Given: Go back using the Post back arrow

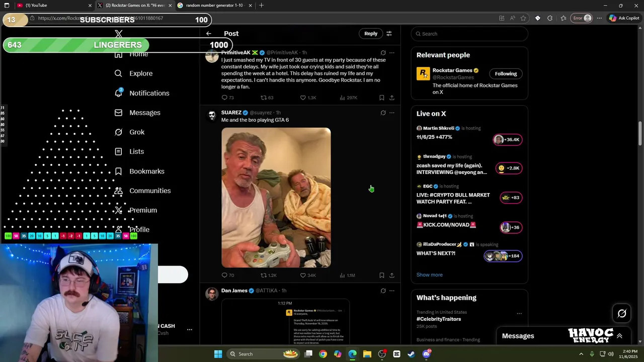Looking at the screenshot, I should click(209, 34).
